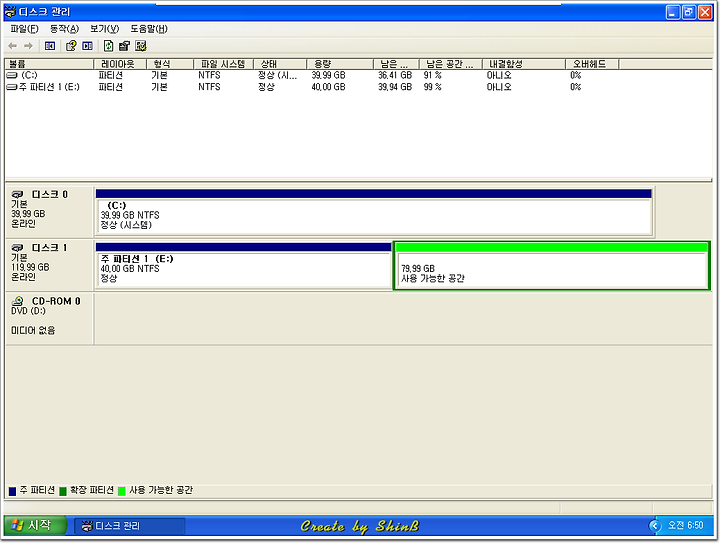
Task: Click the 디스크 관리 taskbar button
Action: click(129, 526)
